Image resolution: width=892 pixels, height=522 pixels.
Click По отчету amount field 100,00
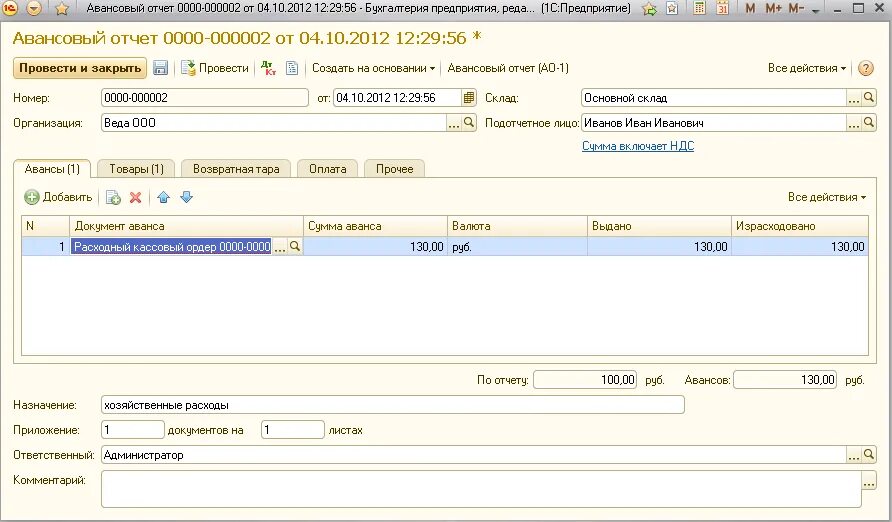point(585,380)
